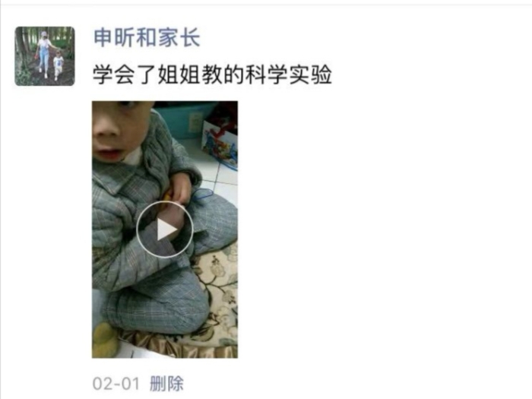532x399 pixels.
Task: Open 申昕和家长's profile avatar
Action: pyautogui.click(x=44, y=56)
